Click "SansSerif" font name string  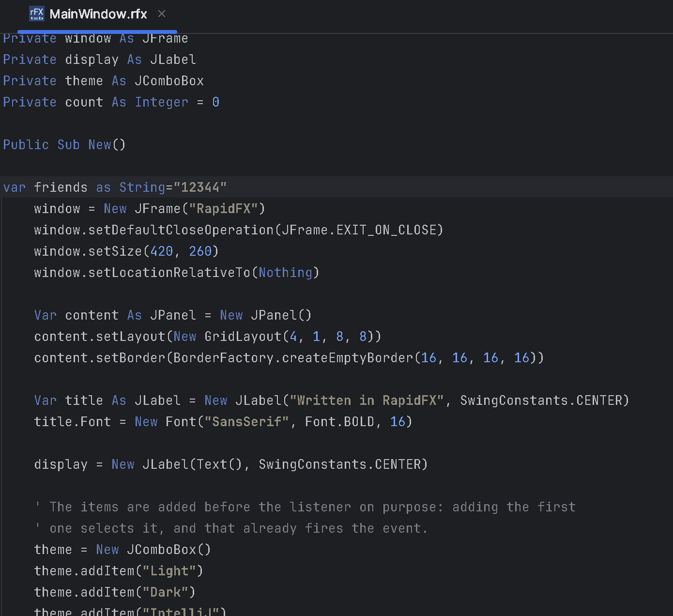[x=247, y=422]
